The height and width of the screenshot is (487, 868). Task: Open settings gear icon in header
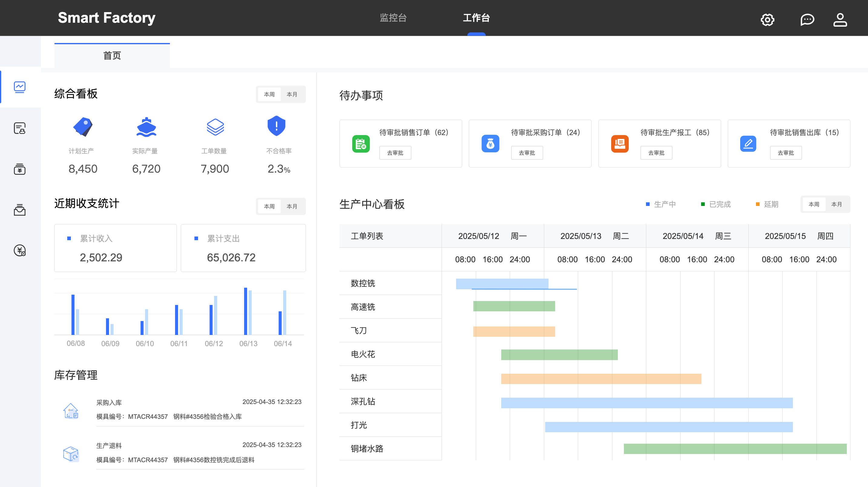tap(767, 20)
